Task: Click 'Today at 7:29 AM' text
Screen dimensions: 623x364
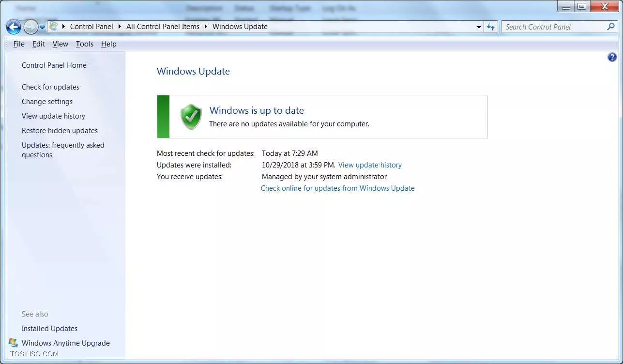Action: (290, 153)
